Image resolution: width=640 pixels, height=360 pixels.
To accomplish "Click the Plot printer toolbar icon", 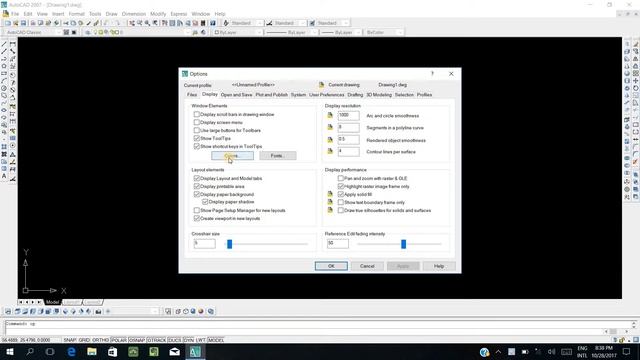I will click(x=33, y=23).
